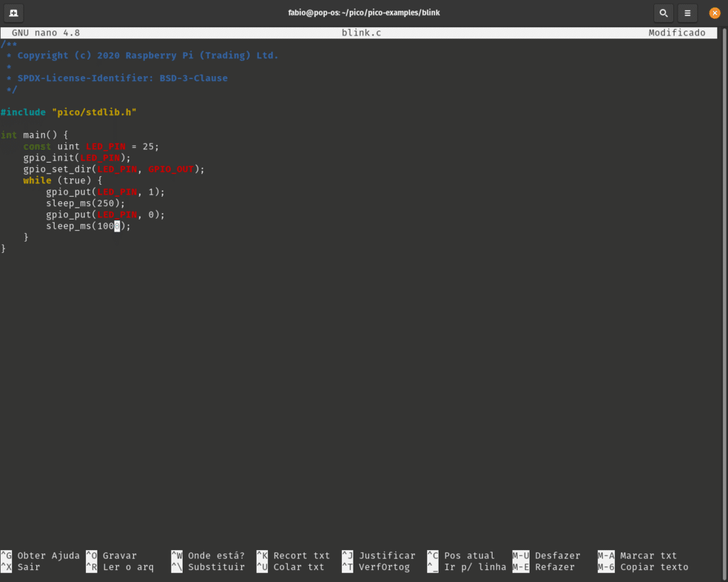Click the window title fabio@pop-os
Viewport: 728px width, 582px height.
363,13
